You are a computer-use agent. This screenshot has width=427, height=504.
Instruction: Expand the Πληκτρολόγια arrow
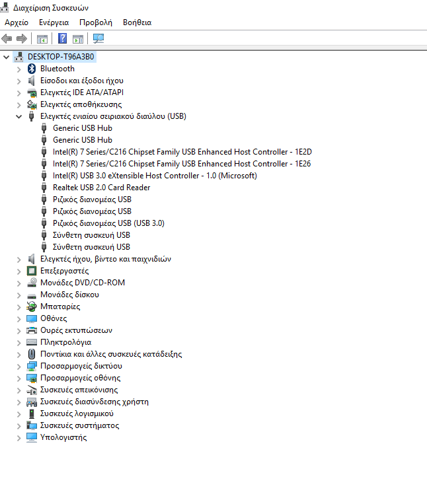pos(19,343)
